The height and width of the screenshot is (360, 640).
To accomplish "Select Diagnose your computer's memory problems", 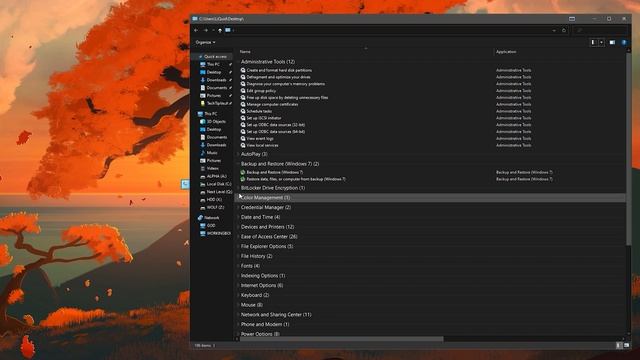I will [x=285, y=84].
